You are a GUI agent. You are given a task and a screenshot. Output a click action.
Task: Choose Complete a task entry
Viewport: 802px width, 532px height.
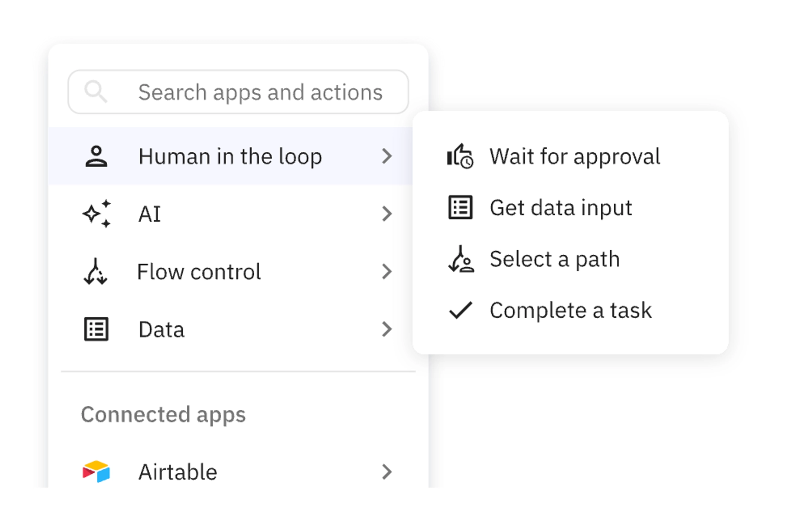(x=570, y=310)
